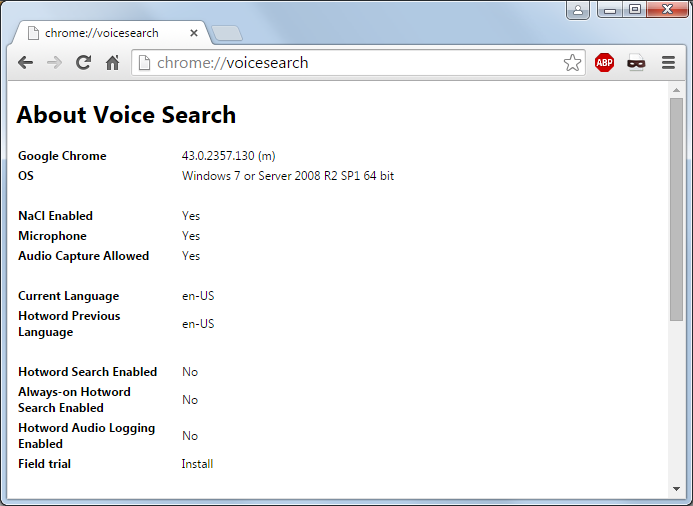Screen dimensions: 693x506
Task: Click the Hotword Search Enabled label
Action: click(x=88, y=372)
